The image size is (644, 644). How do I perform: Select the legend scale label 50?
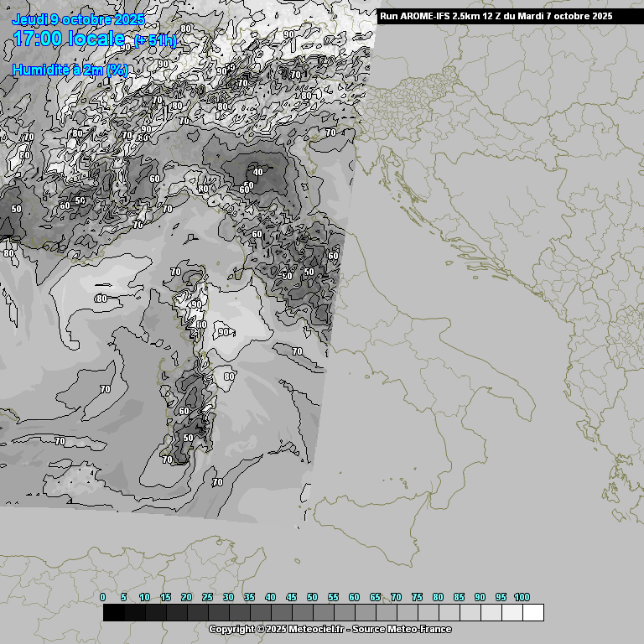tap(312, 597)
